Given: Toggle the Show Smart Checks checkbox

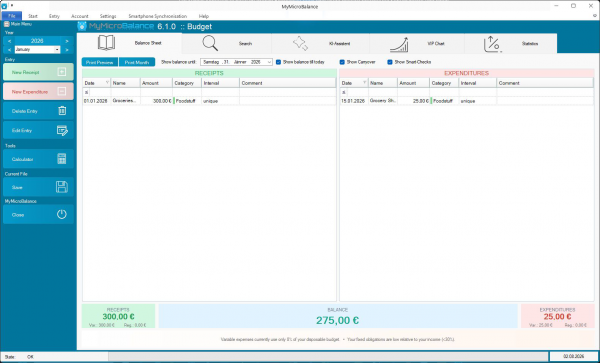Looking at the screenshot, I should 390,62.
